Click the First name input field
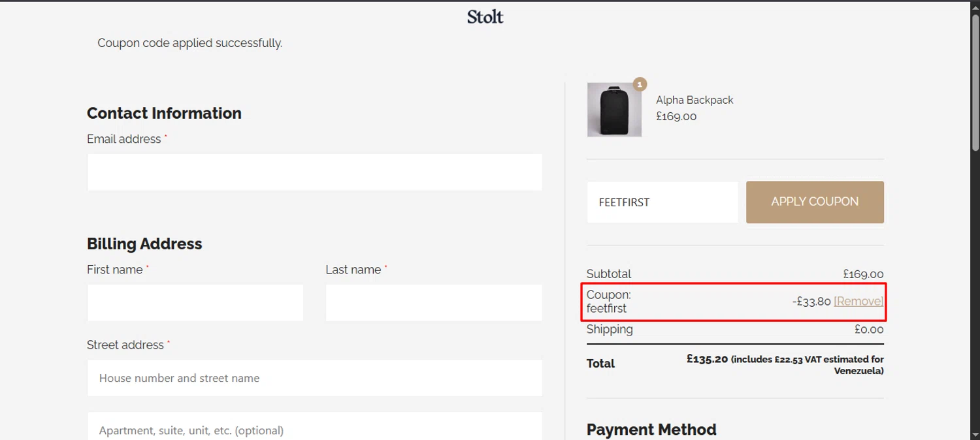980x440 pixels. click(195, 303)
